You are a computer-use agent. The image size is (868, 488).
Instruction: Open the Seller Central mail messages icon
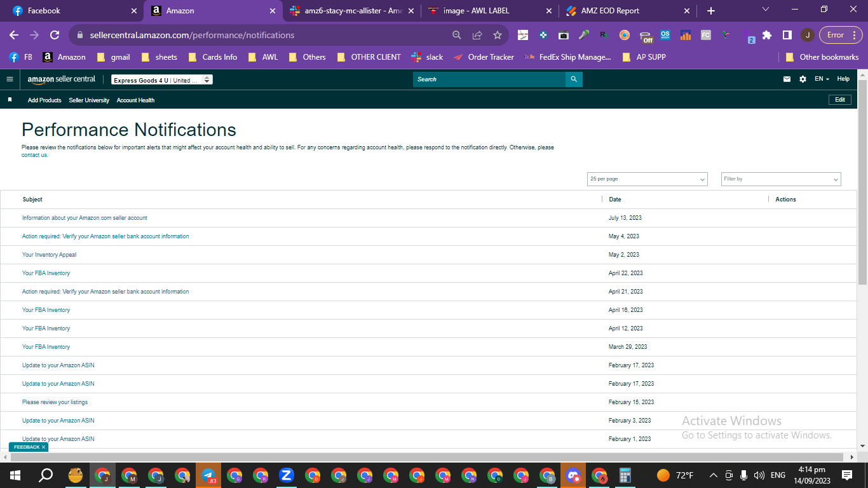[x=787, y=79]
